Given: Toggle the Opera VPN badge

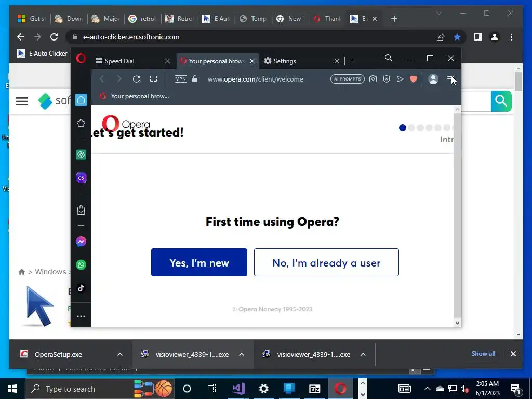Looking at the screenshot, I should point(180,79).
